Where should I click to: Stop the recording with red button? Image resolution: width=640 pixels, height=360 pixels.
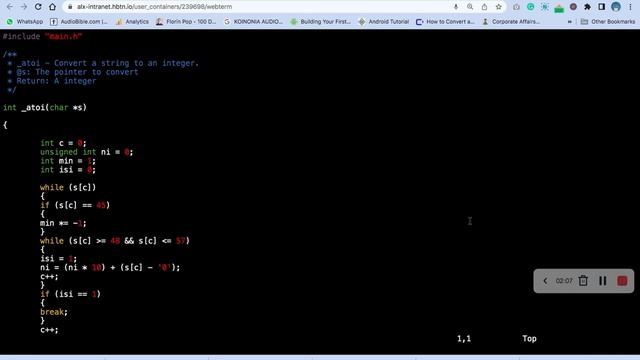pos(622,281)
